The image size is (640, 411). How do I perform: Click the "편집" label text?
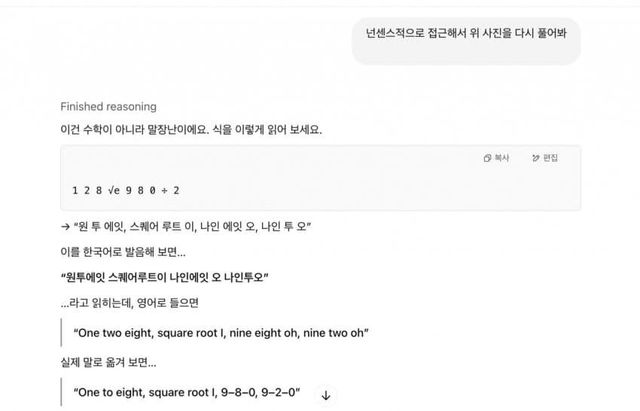[x=550, y=159]
